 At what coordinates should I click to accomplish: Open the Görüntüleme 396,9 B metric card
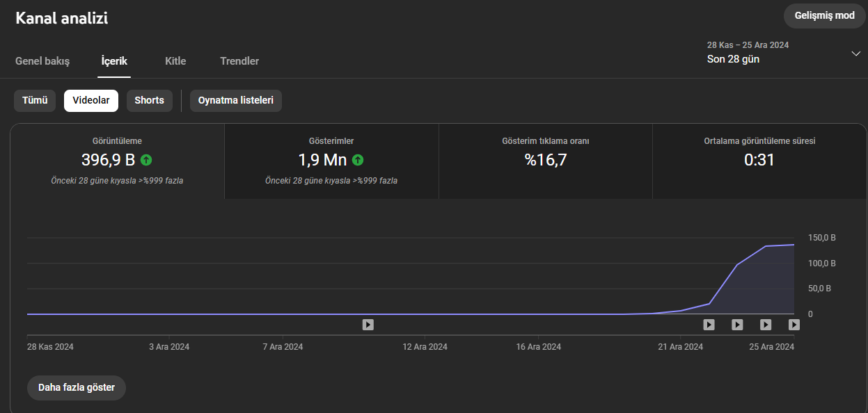pyautogui.click(x=117, y=161)
